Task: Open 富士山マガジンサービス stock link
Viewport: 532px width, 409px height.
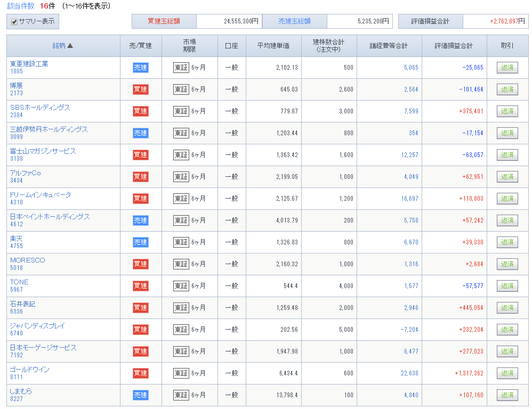Action: tap(43, 151)
